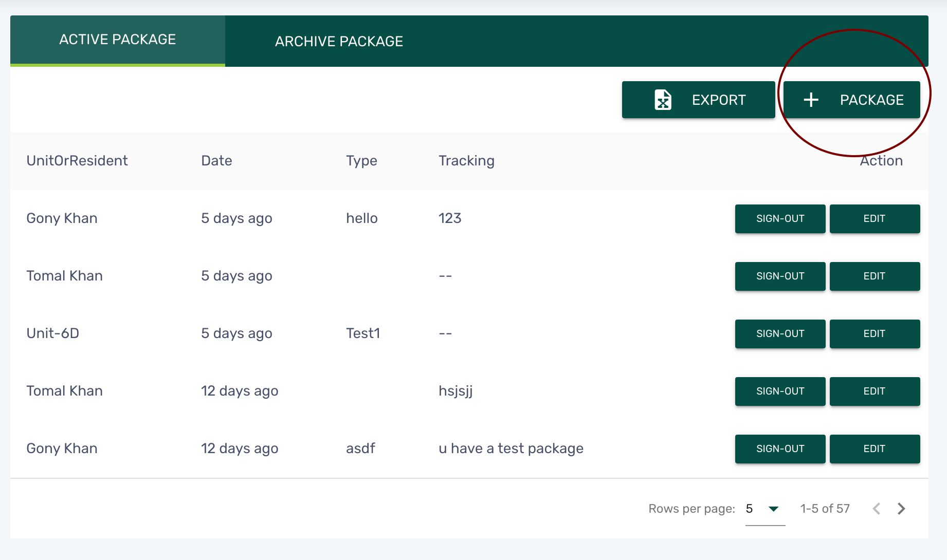
Task: Click the Type column header
Action: [x=361, y=161]
